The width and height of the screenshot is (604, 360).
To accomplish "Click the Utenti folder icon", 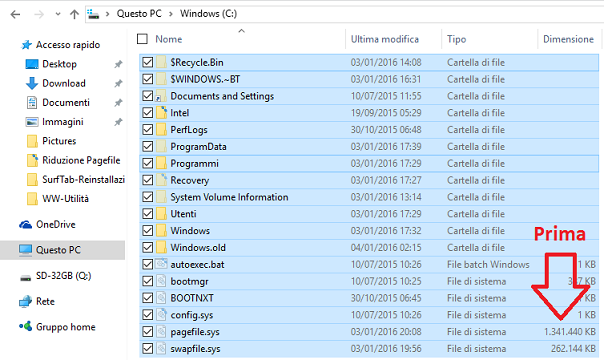I will point(161,214).
